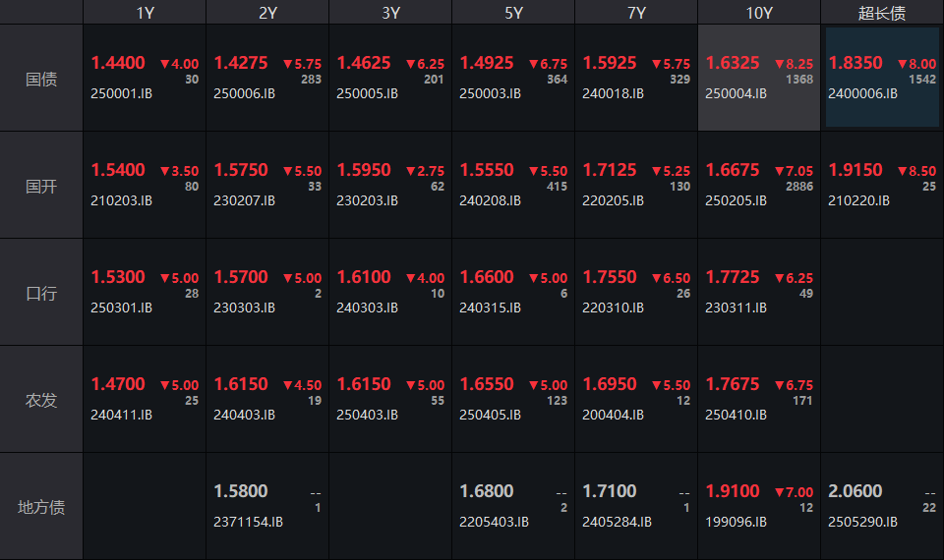The image size is (944, 560).
Task: Click the 1.4400 yield for 250001.IB
Action: pos(118,63)
